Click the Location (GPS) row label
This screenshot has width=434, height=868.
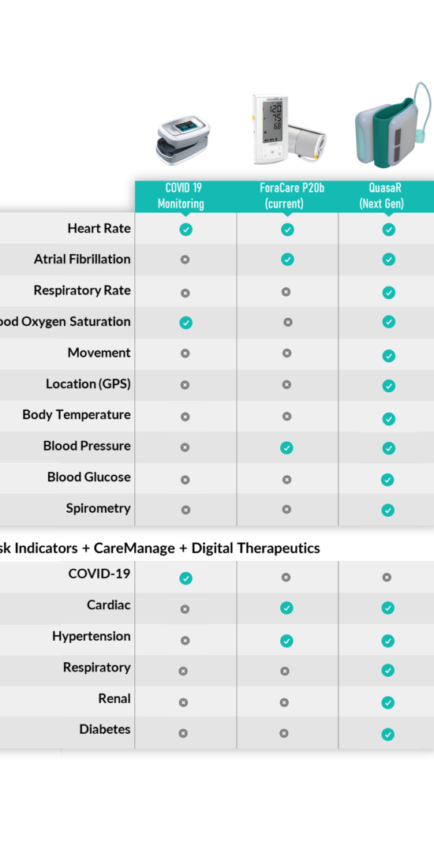[88, 383]
